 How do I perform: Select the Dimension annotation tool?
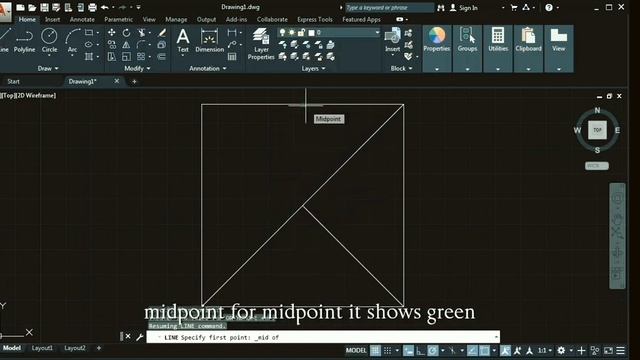[x=209, y=40]
